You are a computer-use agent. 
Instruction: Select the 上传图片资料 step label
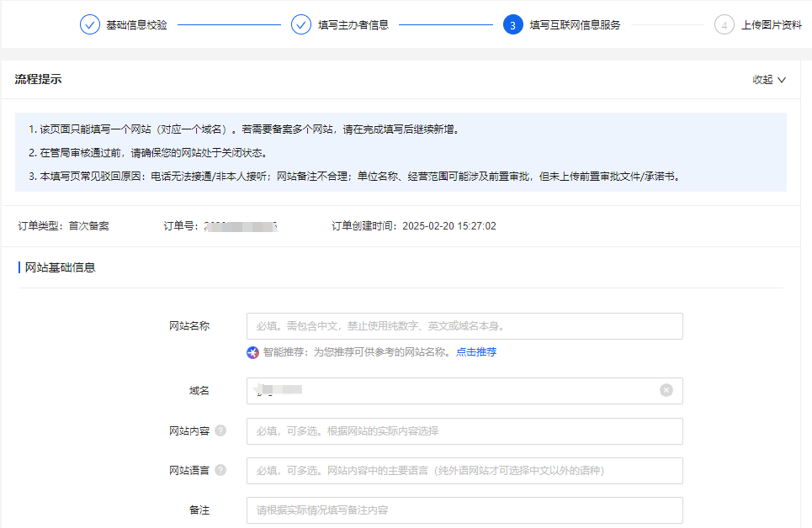[771, 25]
